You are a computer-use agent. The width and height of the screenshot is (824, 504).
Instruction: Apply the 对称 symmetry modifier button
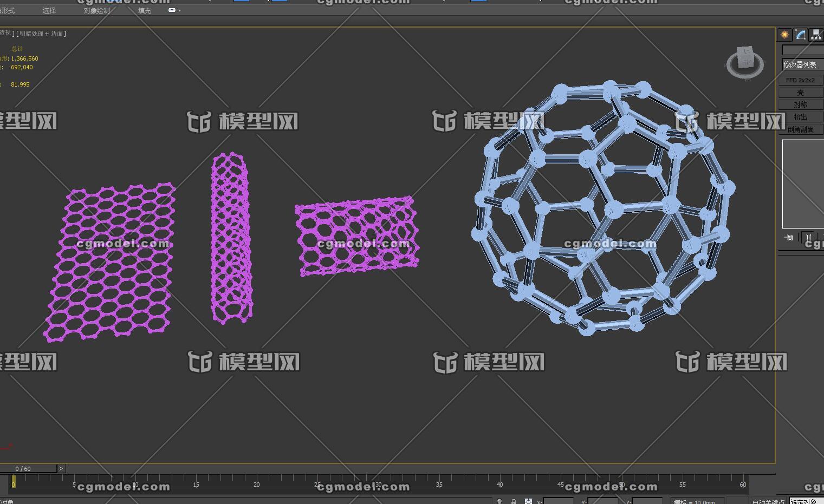click(801, 104)
